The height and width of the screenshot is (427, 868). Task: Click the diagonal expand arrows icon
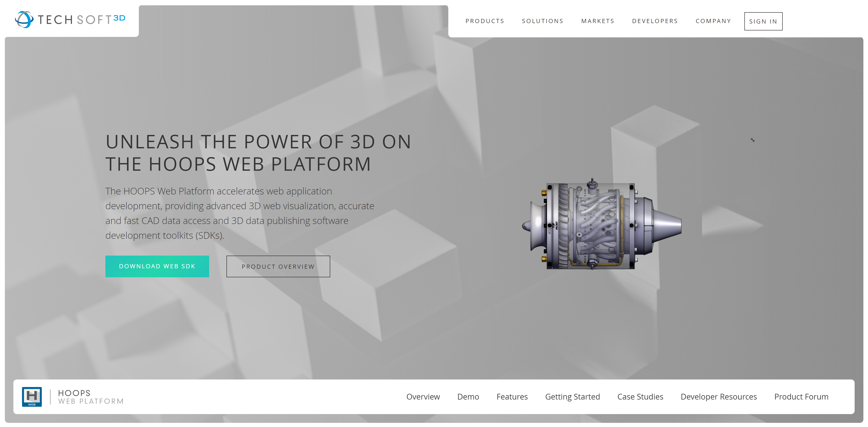752,140
